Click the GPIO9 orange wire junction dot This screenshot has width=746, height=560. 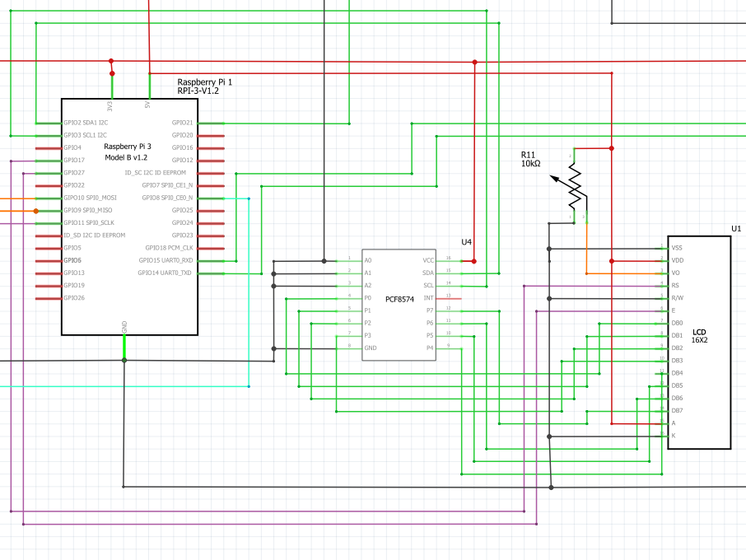pyautogui.click(x=36, y=211)
